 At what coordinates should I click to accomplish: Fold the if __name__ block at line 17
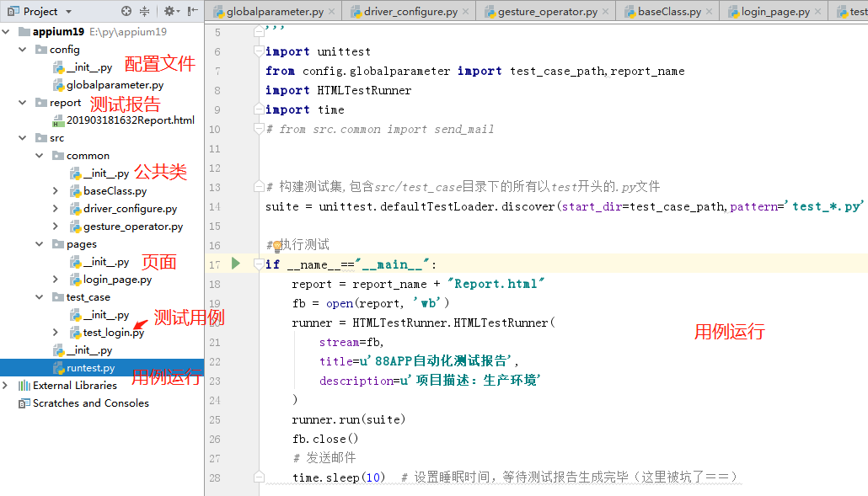pos(258,264)
